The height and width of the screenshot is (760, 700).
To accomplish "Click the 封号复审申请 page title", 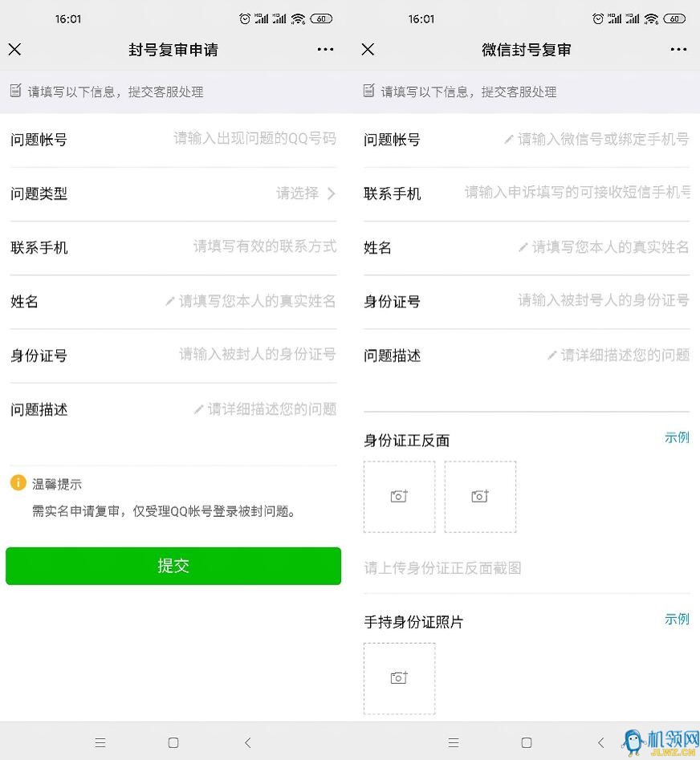I will click(173, 50).
